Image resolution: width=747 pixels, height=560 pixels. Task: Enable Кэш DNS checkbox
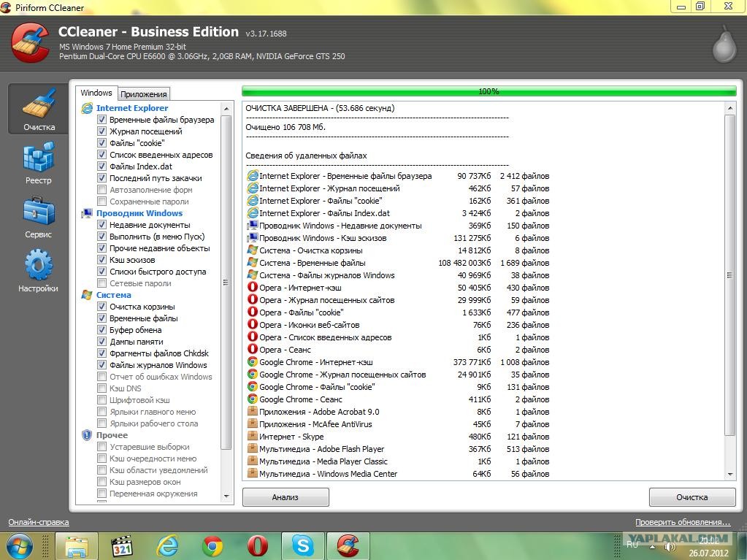tap(101, 388)
